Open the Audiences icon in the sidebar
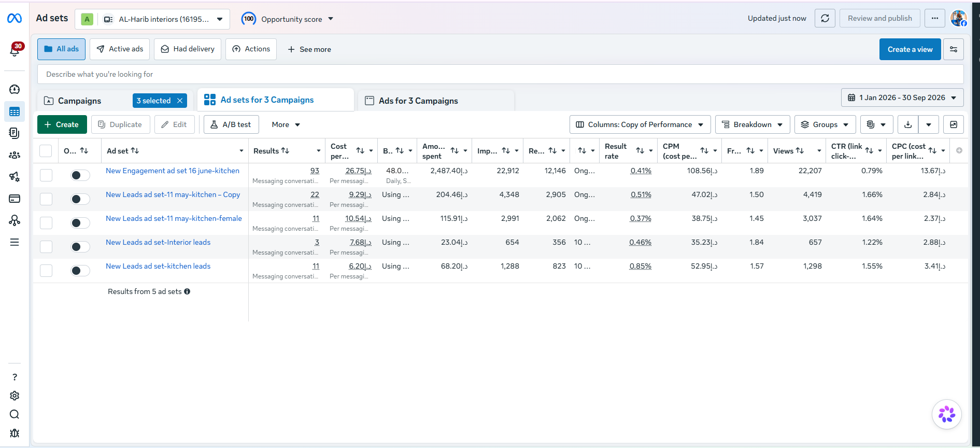 pos(15,155)
